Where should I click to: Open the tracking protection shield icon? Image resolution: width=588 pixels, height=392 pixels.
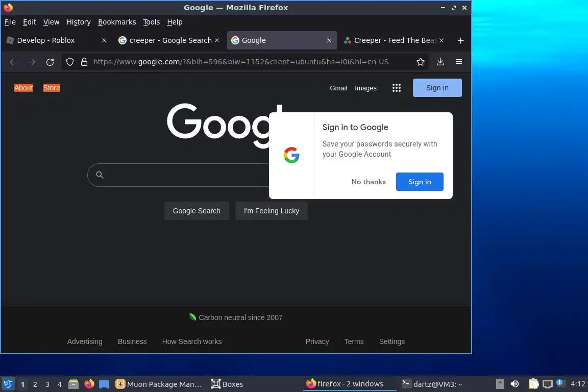point(70,62)
